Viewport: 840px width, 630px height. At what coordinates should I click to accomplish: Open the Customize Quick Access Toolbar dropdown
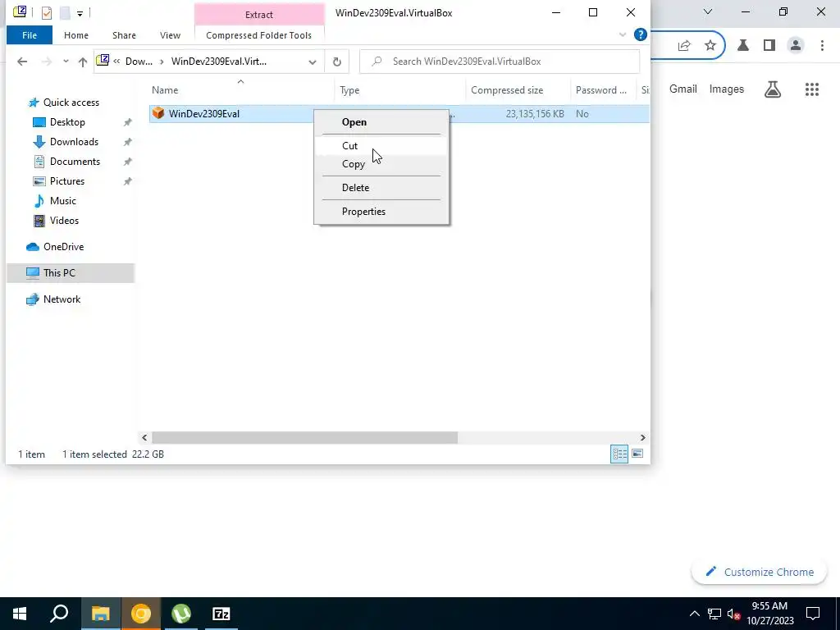(80, 13)
